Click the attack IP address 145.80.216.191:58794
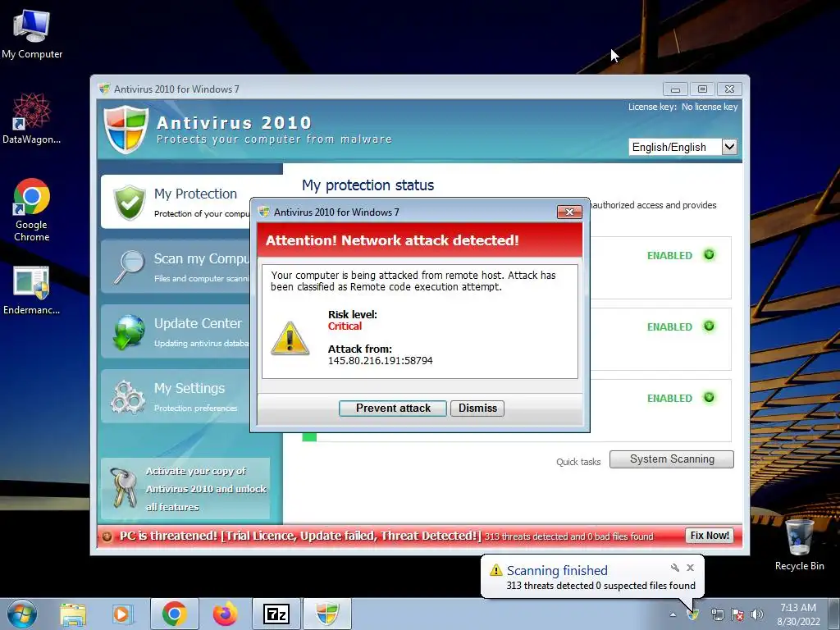Screen dimensions: 840x630 (381, 361)
